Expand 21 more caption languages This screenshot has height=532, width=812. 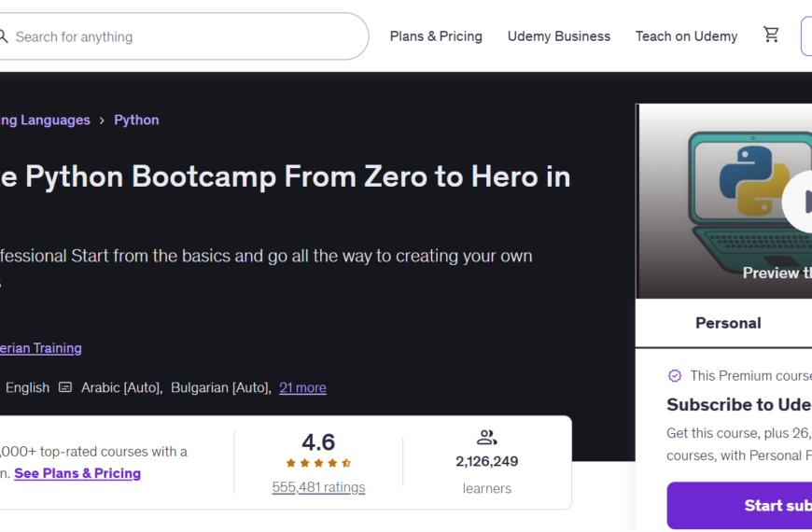(303, 387)
